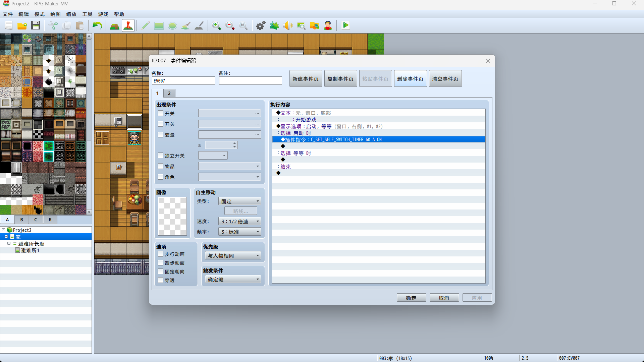Click the 备注 note input field
Viewport: 644px width, 362px height.
click(250, 81)
